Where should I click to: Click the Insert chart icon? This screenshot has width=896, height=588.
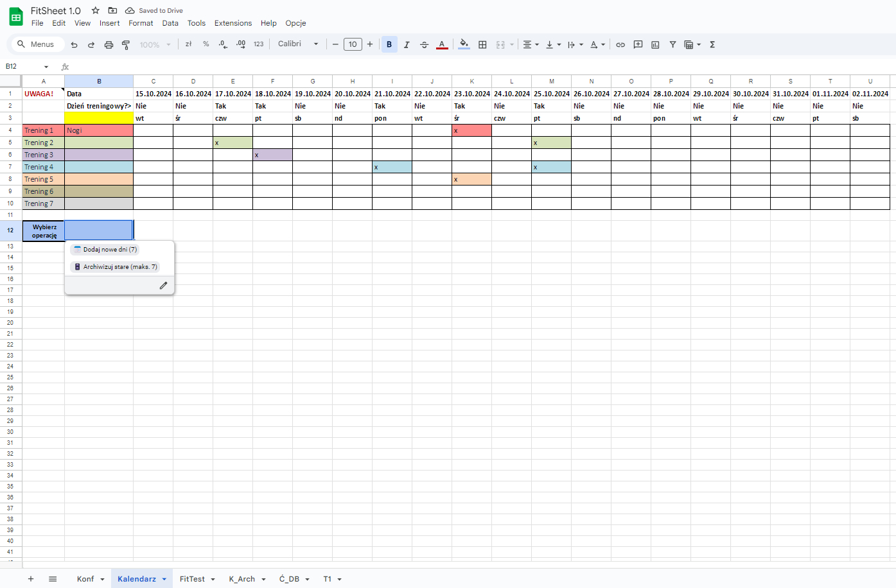[x=655, y=44]
